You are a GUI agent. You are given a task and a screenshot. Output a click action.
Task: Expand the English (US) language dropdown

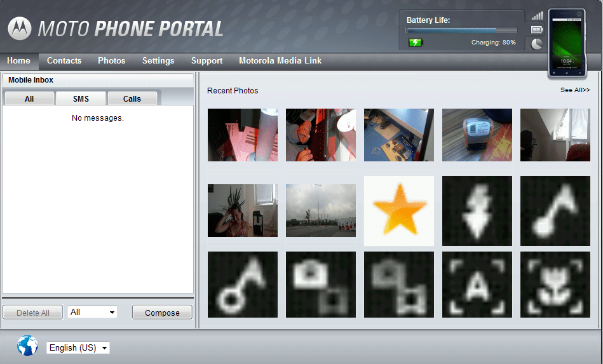point(79,347)
